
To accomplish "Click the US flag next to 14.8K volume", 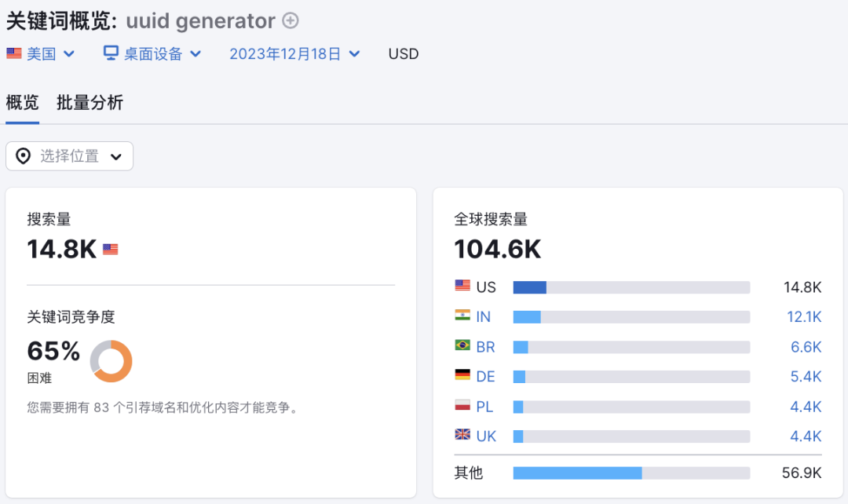I will click(x=111, y=250).
